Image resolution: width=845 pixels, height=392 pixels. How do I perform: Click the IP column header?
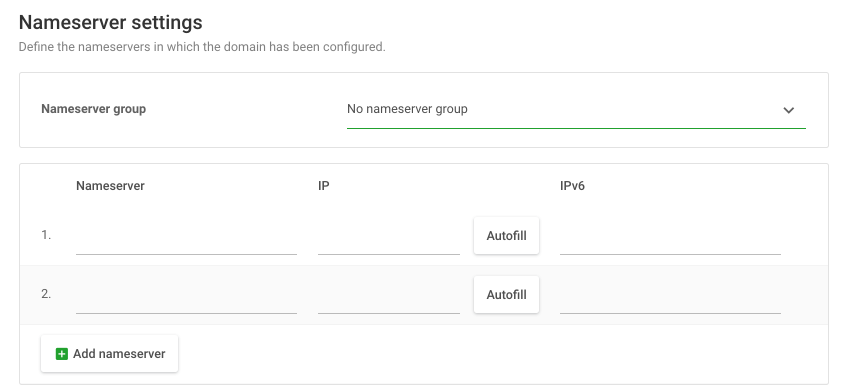click(x=323, y=185)
